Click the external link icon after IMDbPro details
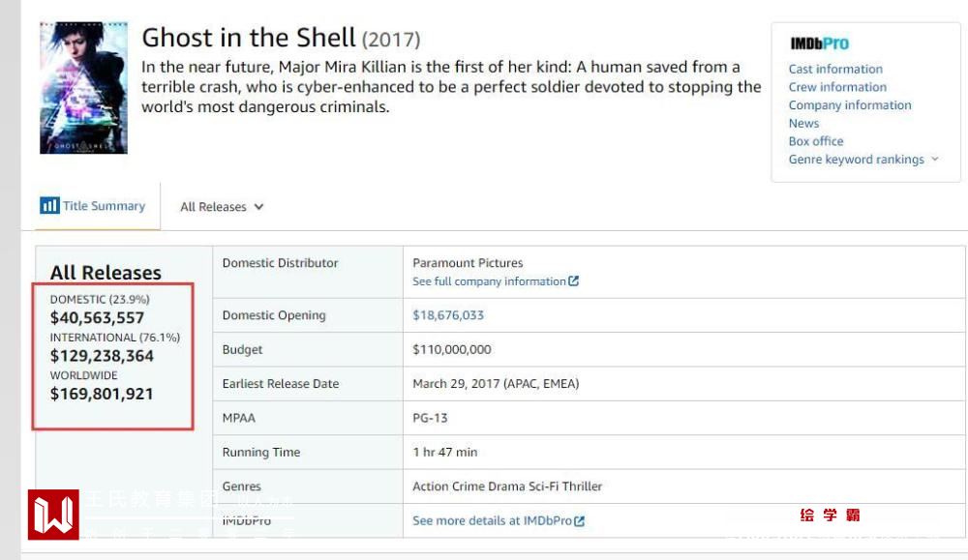This screenshot has height=560, width=968. pyautogui.click(x=580, y=521)
